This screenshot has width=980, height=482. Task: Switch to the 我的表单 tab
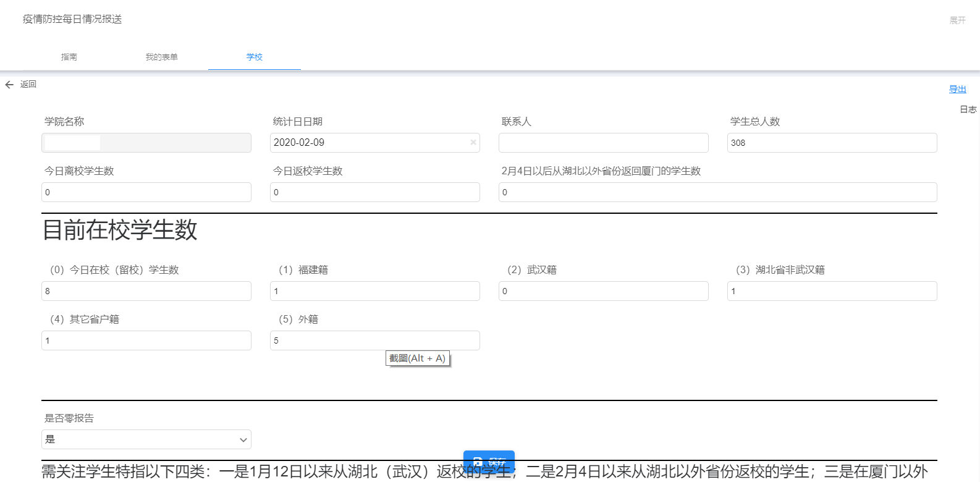click(162, 57)
